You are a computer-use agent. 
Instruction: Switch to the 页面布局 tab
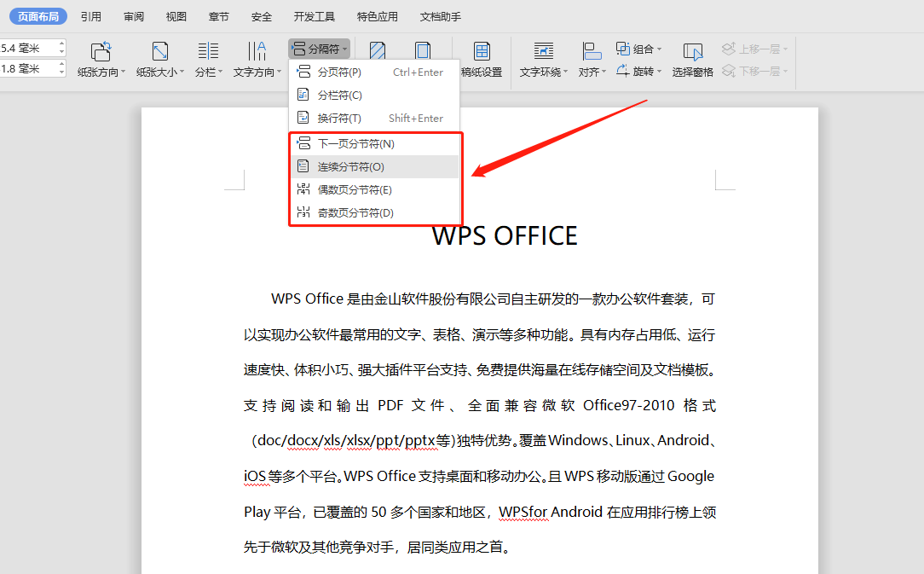pyautogui.click(x=38, y=16)
